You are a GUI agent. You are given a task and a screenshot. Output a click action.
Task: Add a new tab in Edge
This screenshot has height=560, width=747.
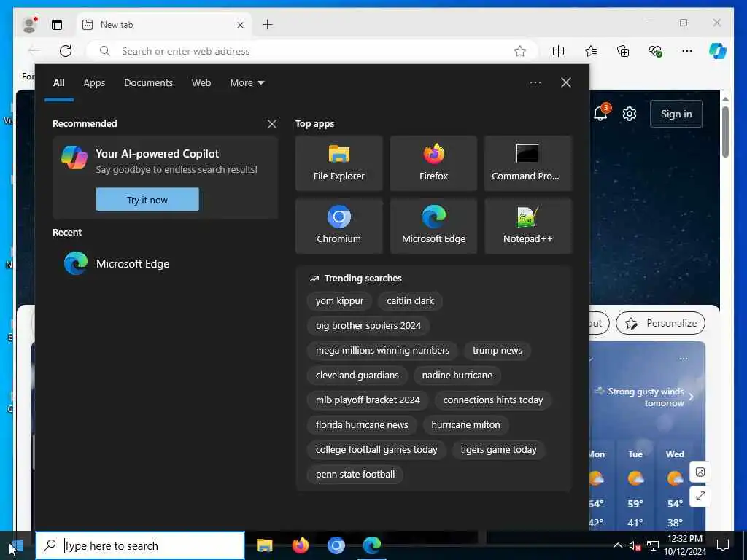(268, 25)
